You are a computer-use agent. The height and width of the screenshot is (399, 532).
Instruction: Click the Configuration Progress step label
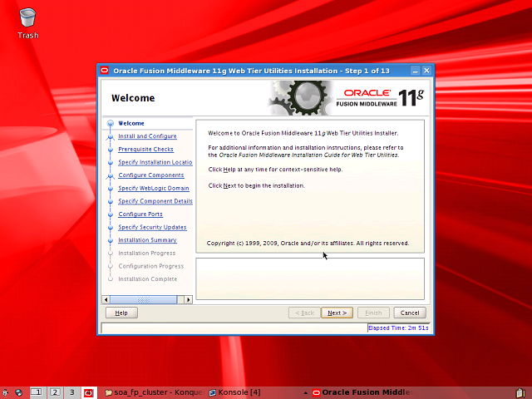point(151,266)
